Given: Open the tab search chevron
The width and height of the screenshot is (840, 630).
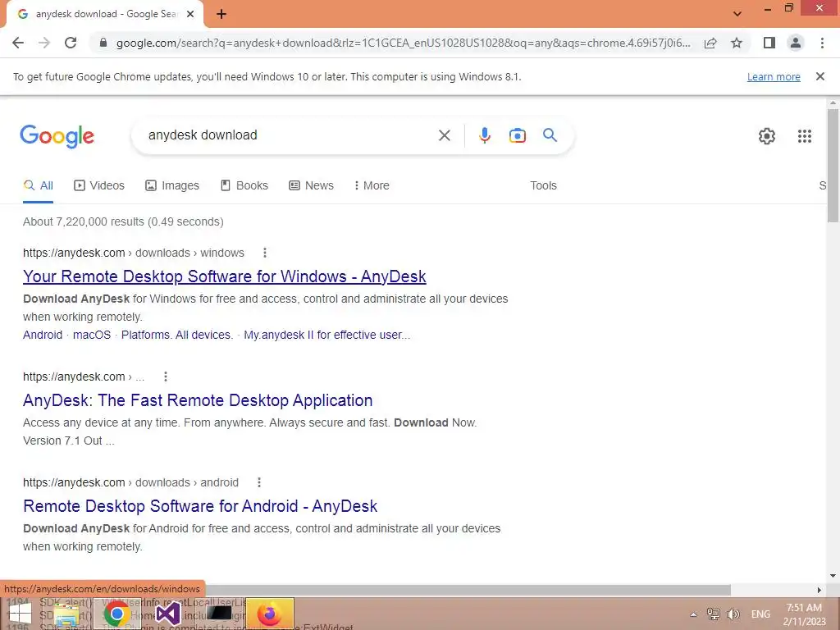Looking at the screenshot, I should point(737,14).
